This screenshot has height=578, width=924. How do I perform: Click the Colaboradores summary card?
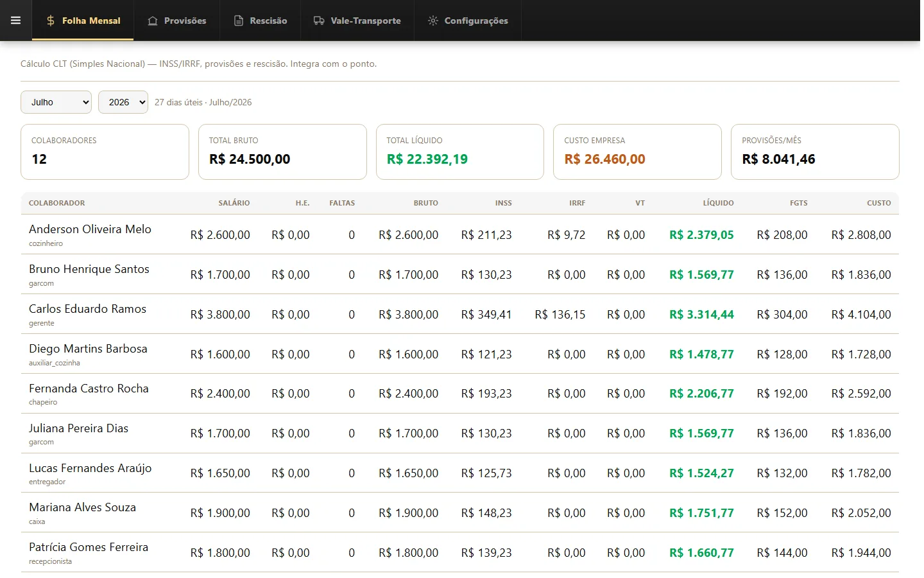(105, 152)
